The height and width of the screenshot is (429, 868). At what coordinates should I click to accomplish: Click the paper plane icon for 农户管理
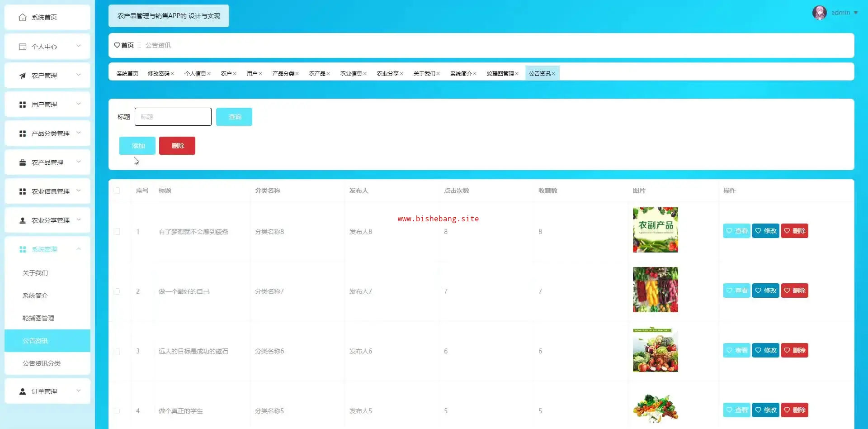pyautogui.click(x=23, y=76)
